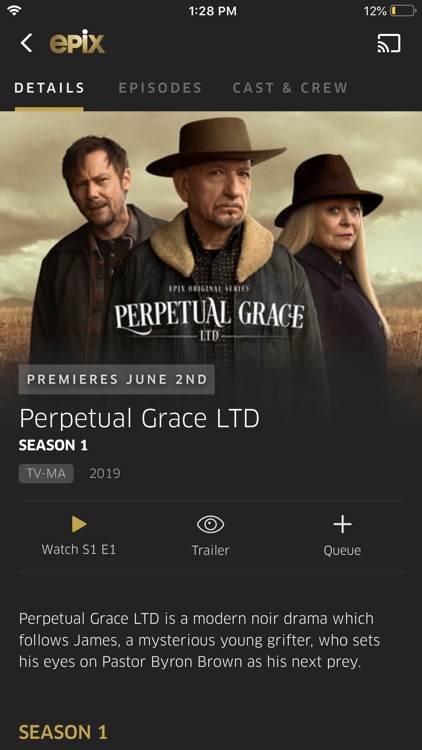Tap the eye icon for Trailer

211,525
